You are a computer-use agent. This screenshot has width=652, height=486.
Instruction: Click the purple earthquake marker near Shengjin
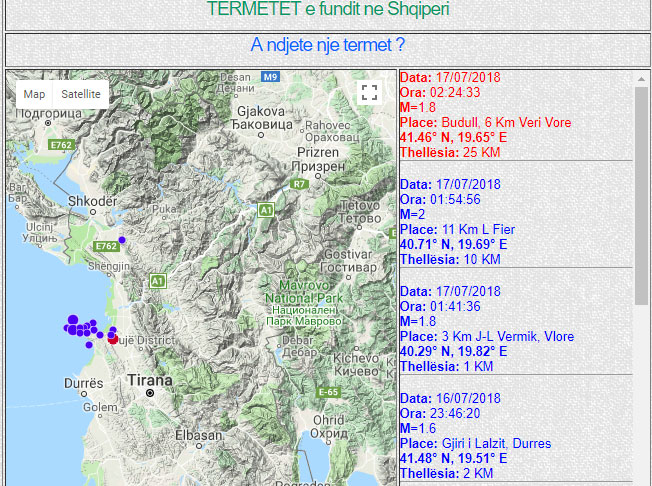122,240
